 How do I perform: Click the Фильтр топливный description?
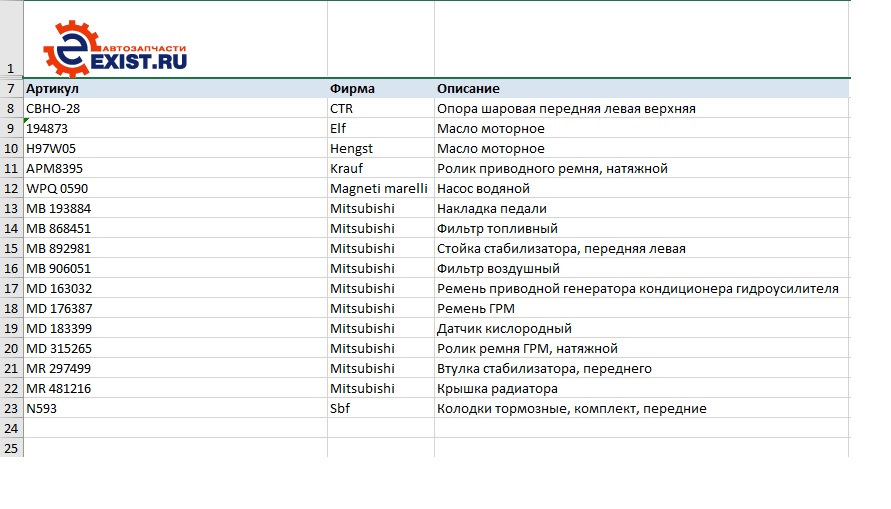[642, 228]
